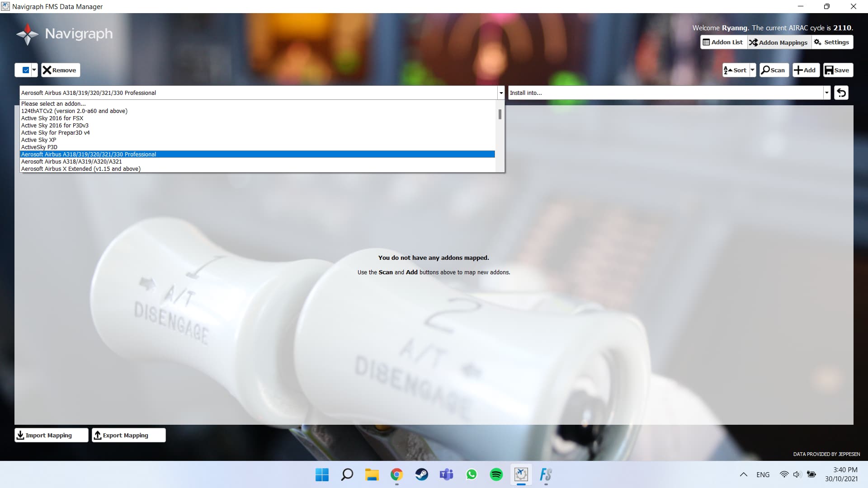Screen dimensions: 868x488
Task: Click the battery status icon
Action: point(811,474)
